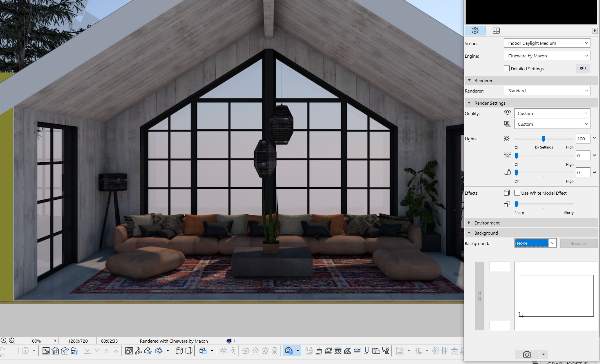Click the sun intensity percent input field
This screenshot has width=600, height=364.
coord(583,139)
